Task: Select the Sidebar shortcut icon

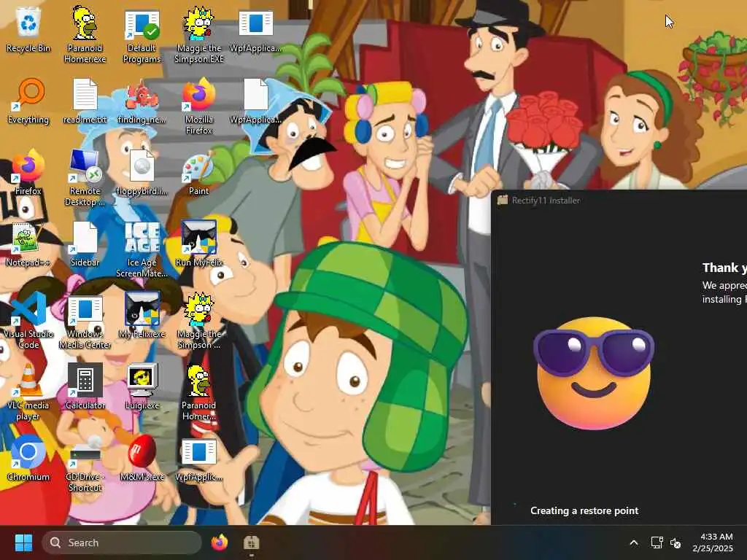Action: tap(85, 244)
